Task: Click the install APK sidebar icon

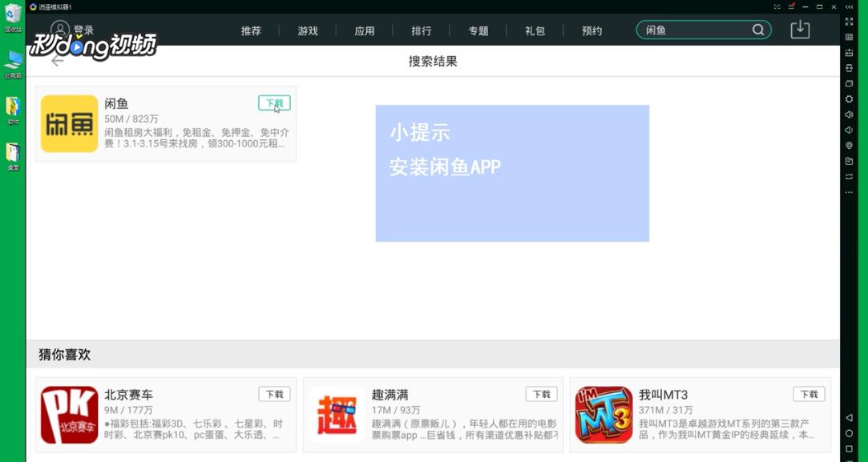Action: click(x=849, y=53)
